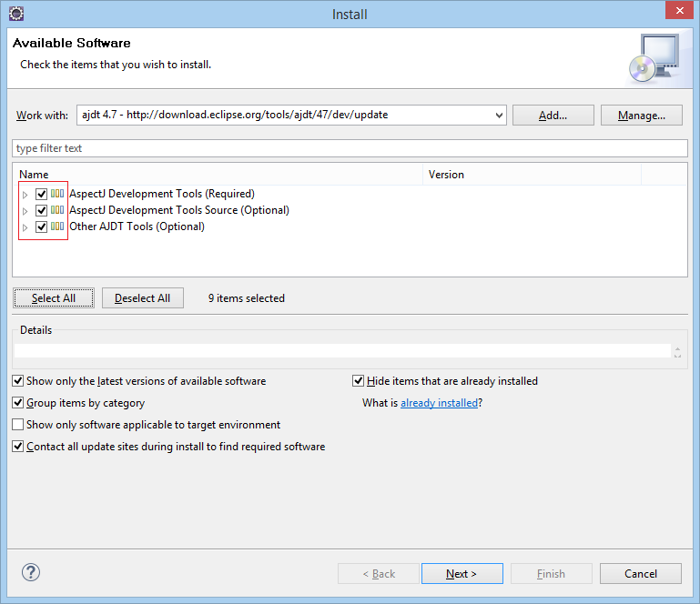This screenshot has width=700, height=604.
Task: Click the Select All button
Action: (x=54, y=298)
